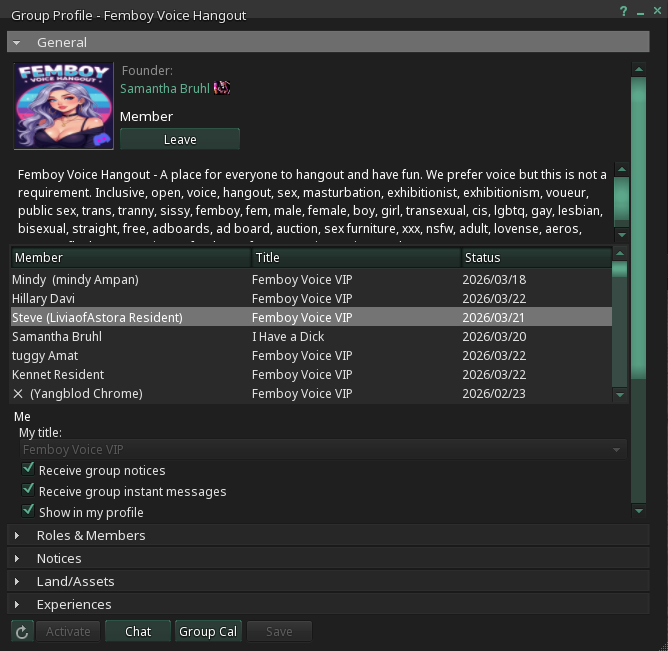Sort list by Title column header
Screen dimensions: 668x651
[357, 258]
